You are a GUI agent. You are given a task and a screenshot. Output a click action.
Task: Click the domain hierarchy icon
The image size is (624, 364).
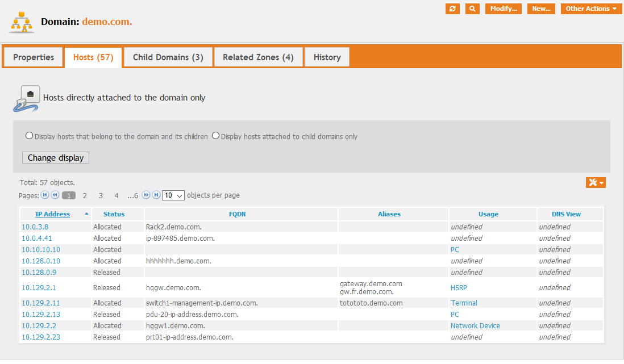tap(22, 22)
